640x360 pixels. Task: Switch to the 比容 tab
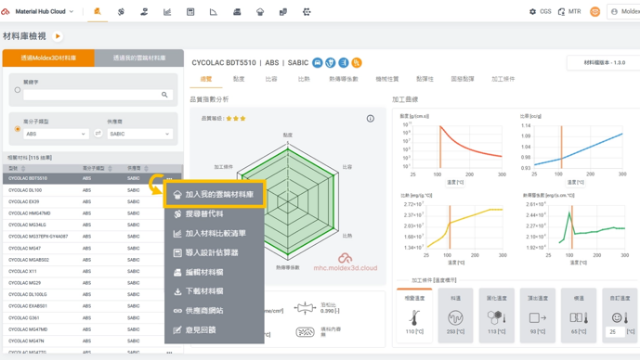(271, 79)
